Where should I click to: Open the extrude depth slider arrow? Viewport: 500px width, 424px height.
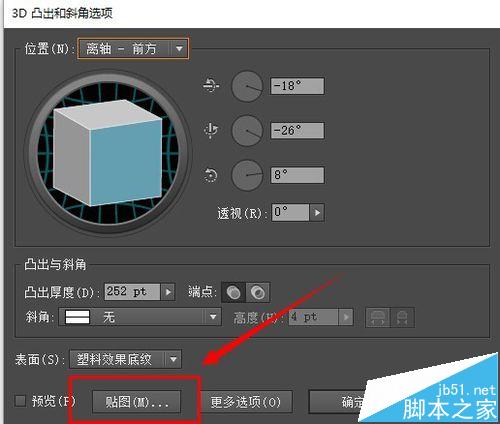tap(168, 292)
